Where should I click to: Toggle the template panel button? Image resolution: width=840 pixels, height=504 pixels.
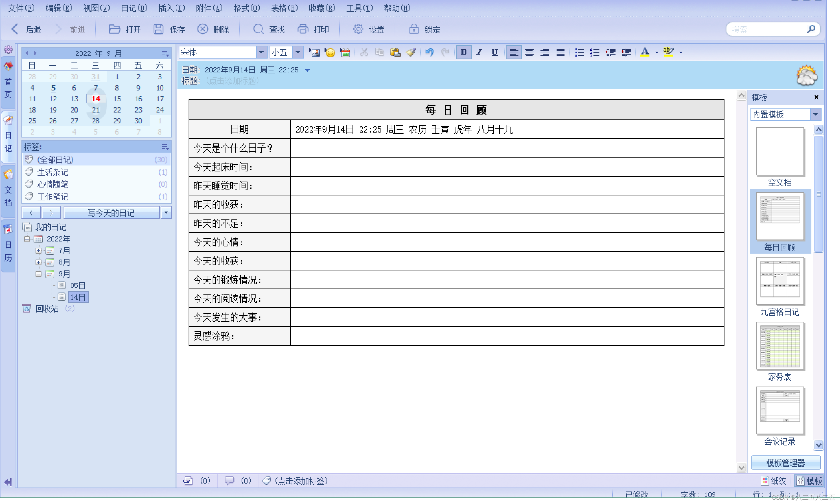tap(809, 481)
